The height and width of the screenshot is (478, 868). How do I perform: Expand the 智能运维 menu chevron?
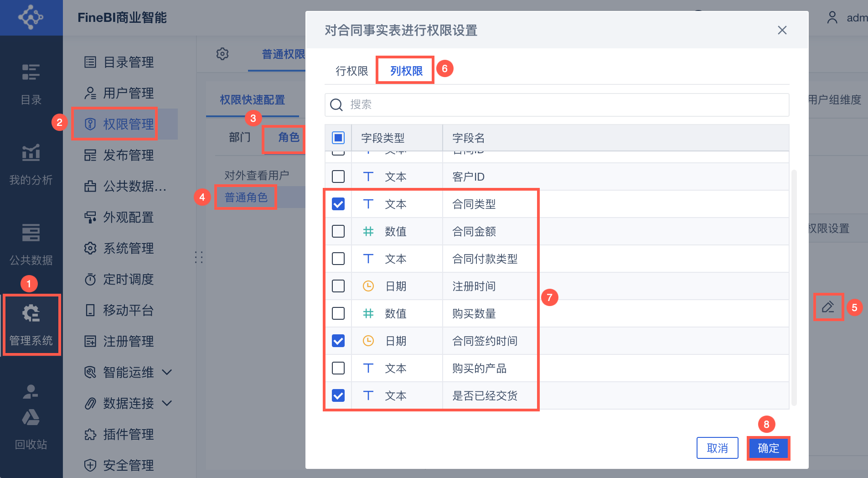coord(167,372)
